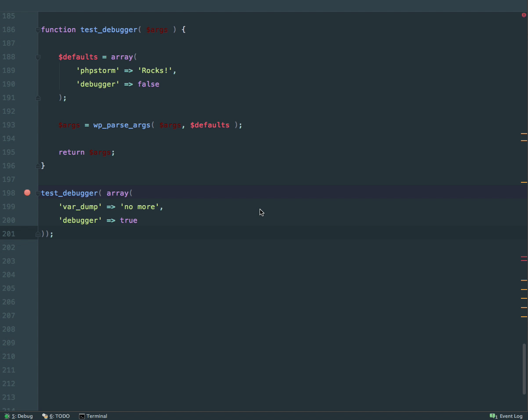528x420 pixels.
Task: Click the true value on line 200
Action: pyautogui.click(x=129, y=220)
